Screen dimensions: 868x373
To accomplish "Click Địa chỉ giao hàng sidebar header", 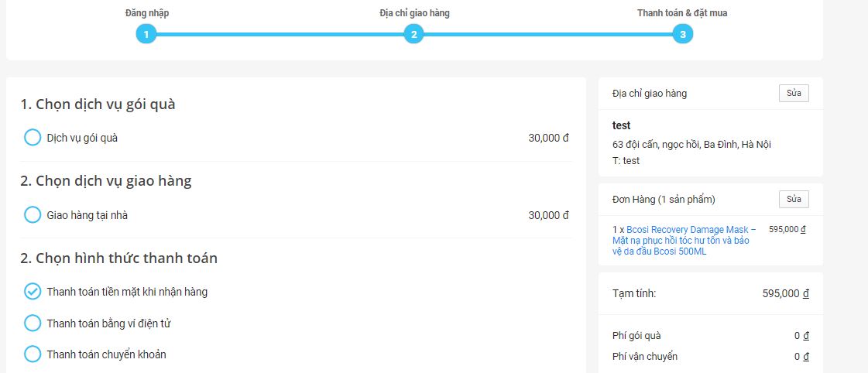I will click(650, 94).
